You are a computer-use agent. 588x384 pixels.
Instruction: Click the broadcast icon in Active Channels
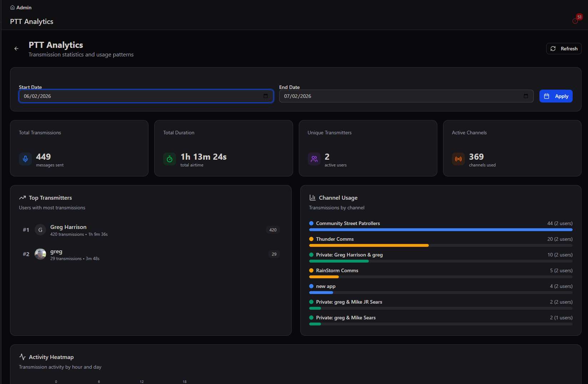(x=458, y=159)
